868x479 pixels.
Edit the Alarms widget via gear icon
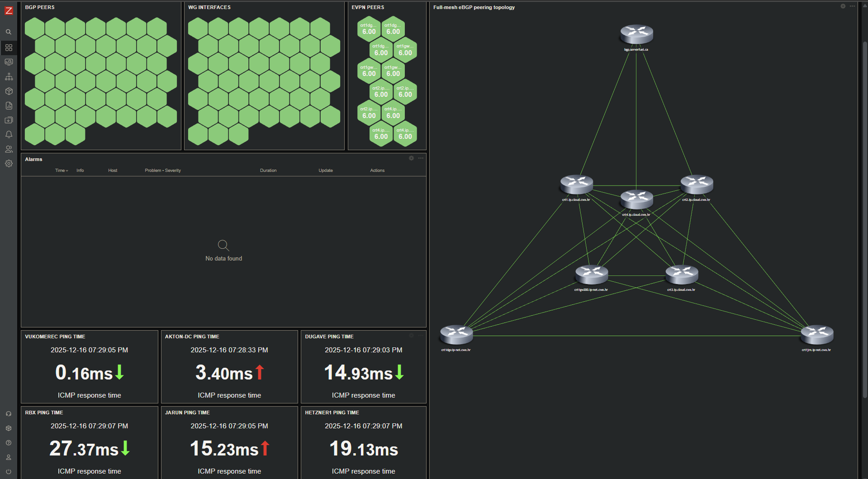411,158
